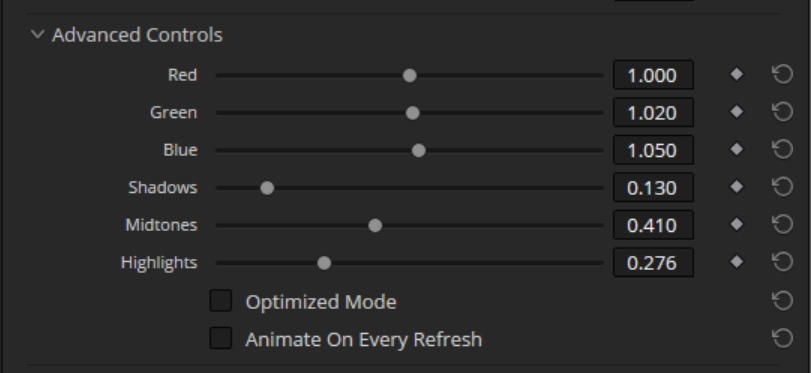
Task: Click the Shadows slider handle
Action: pyautogui.click(x=267, y=188)
